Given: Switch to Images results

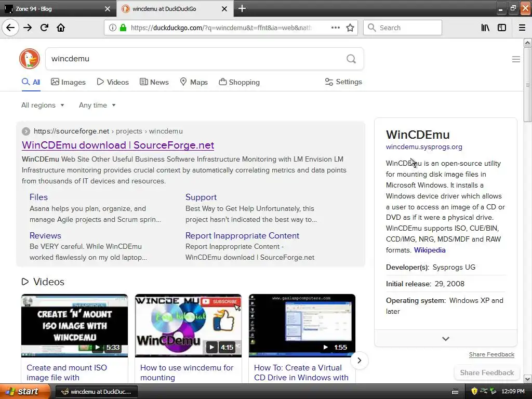Looking at the screenshot, I should 68,82.
